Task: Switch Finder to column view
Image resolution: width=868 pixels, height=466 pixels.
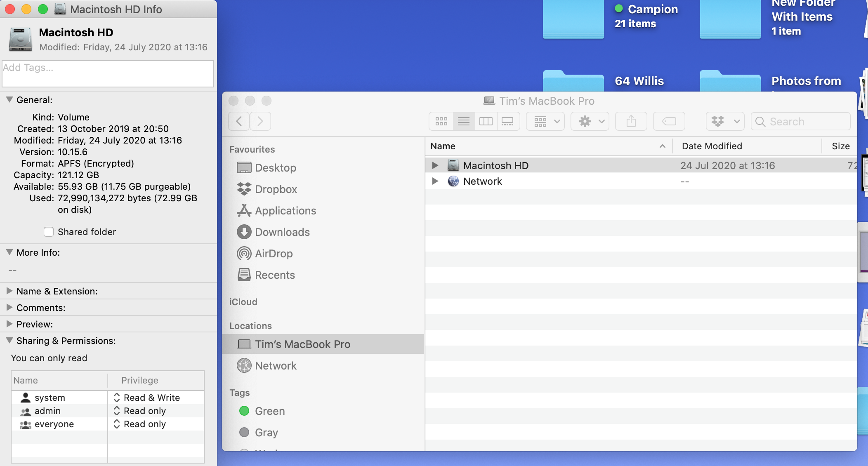Action: pos(486,121)
